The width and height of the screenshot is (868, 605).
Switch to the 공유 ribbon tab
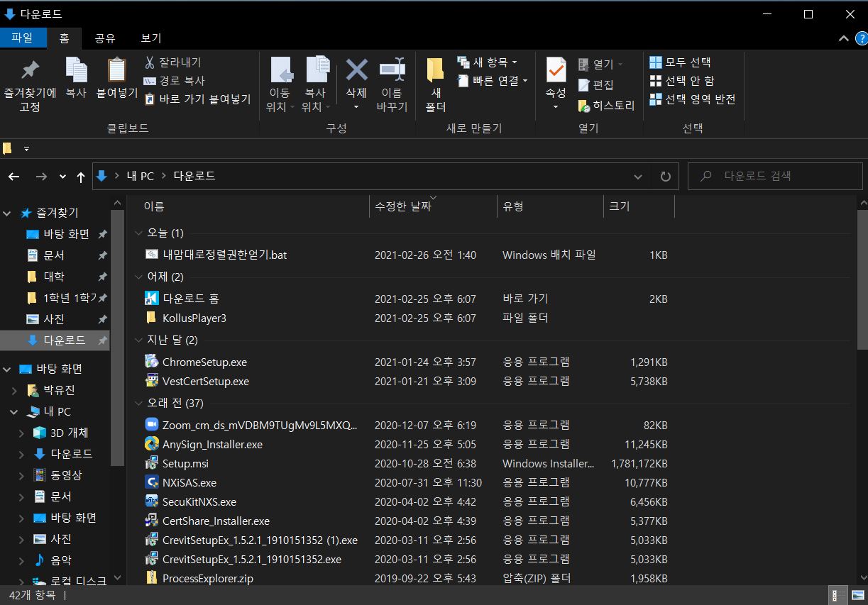105,38
